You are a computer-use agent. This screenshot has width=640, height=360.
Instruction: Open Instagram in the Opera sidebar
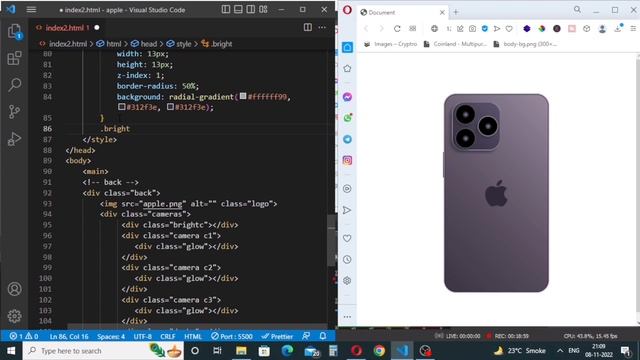347,160
